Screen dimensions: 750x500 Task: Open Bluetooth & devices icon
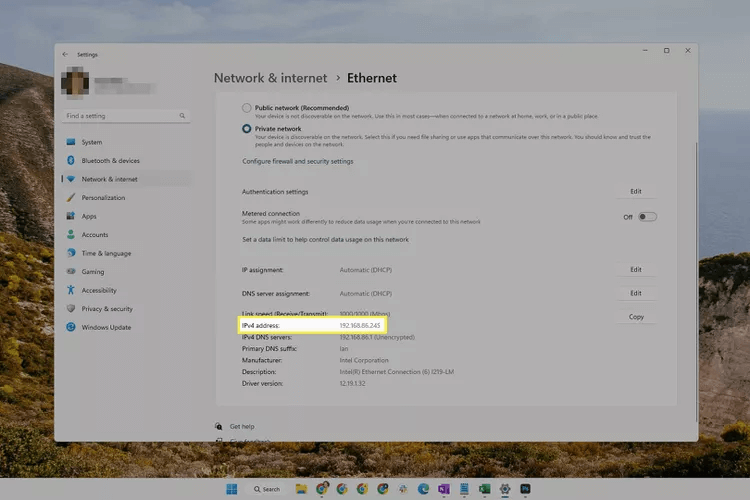71,161
